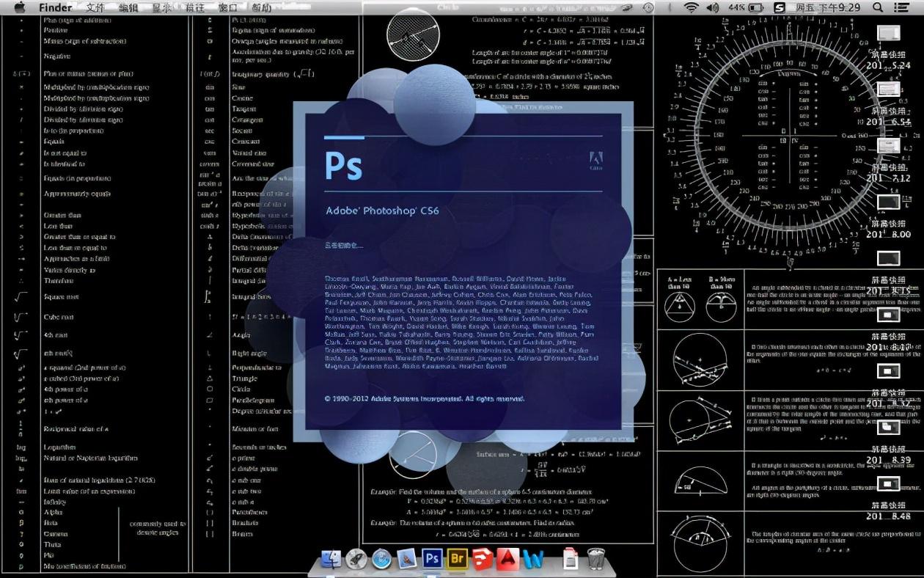Viewport: 924px width, 578px height.
Task: Select desktop screenshot file dated 6.54
Action: coord(888,89)
